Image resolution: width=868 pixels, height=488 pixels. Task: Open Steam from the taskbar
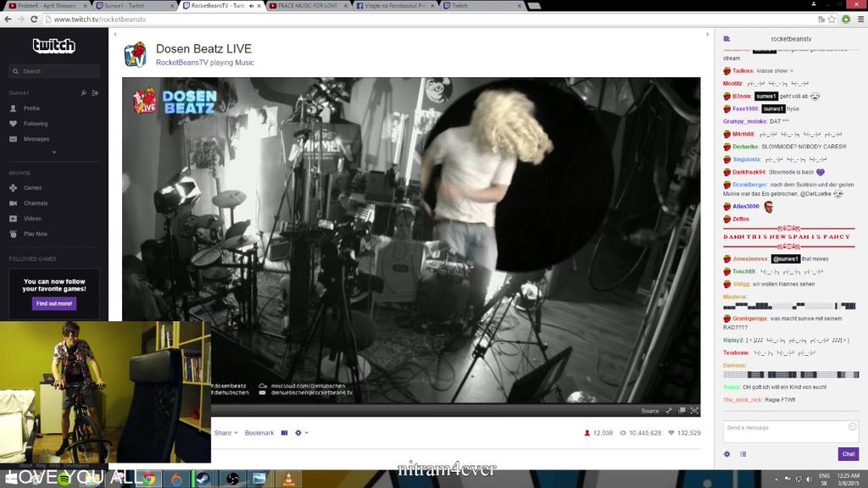pyautogui.click(x=203, y=480)
